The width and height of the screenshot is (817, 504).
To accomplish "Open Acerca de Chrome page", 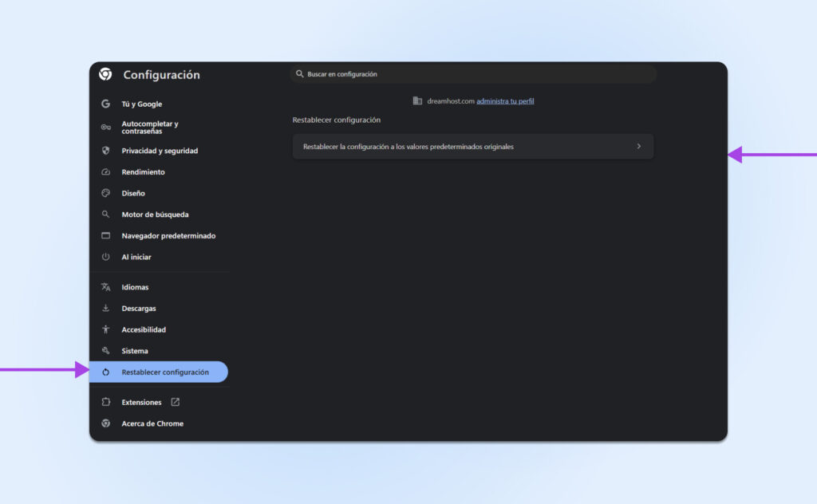I will coord(152,423).
